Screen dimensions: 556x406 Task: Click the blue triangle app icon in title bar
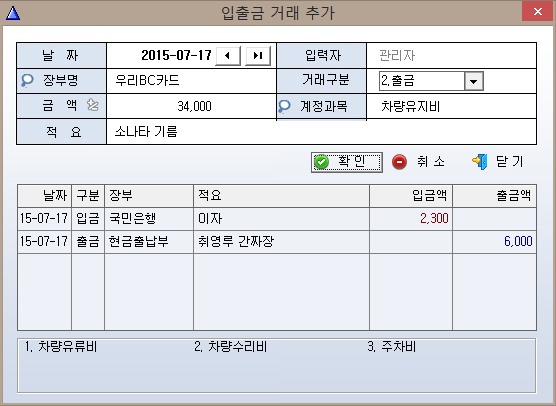coord(13,13)
